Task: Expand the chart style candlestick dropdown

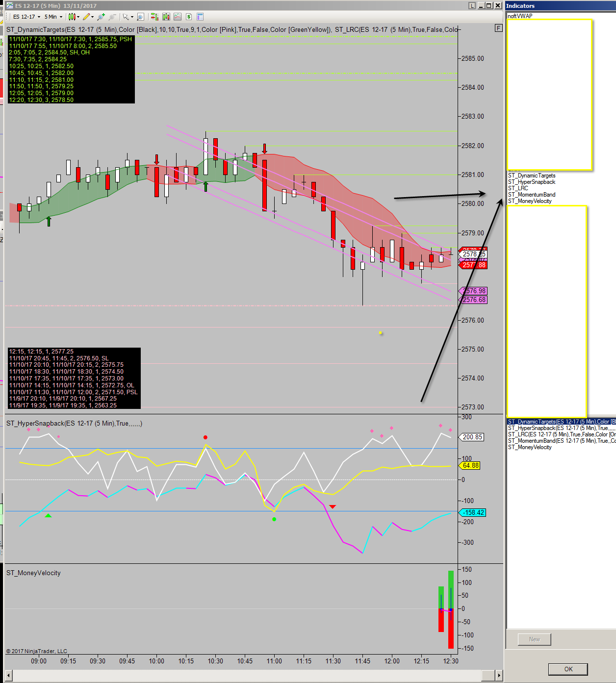Action: pyautogui.click(x=74, y=17)
